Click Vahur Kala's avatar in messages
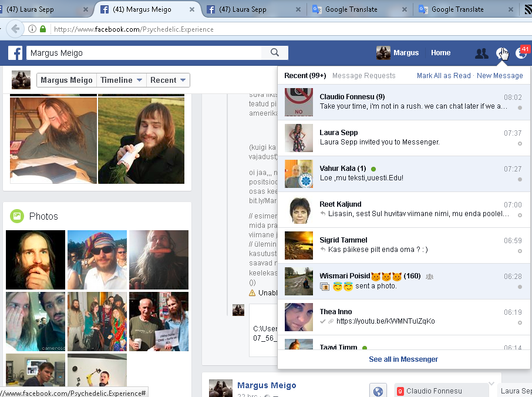 (298, 174)
